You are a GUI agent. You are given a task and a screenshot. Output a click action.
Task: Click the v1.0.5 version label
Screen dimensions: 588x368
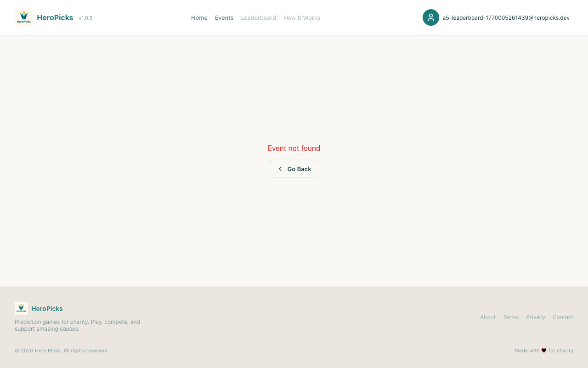[x=85, y=18]
